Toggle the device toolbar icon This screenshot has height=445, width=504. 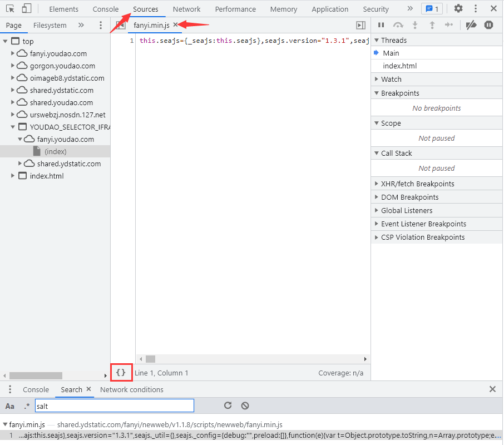[x=26, y=9]
